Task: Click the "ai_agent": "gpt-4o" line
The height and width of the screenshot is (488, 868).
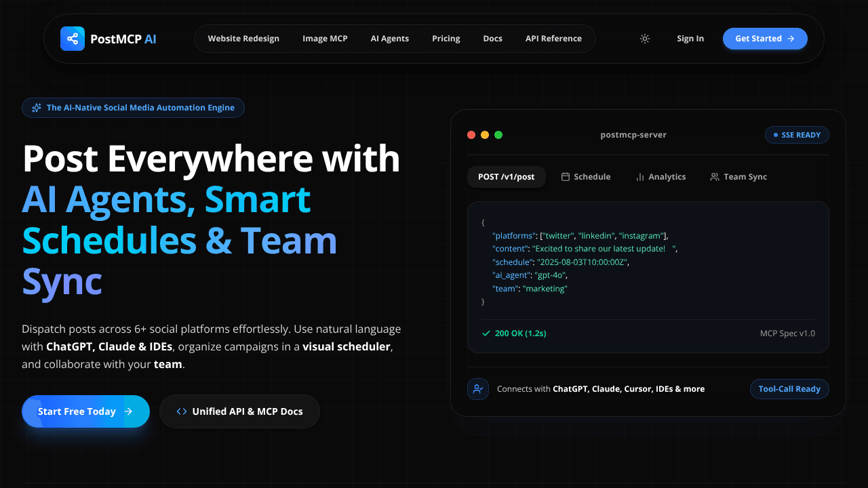Action: click(x=530, y=275)
